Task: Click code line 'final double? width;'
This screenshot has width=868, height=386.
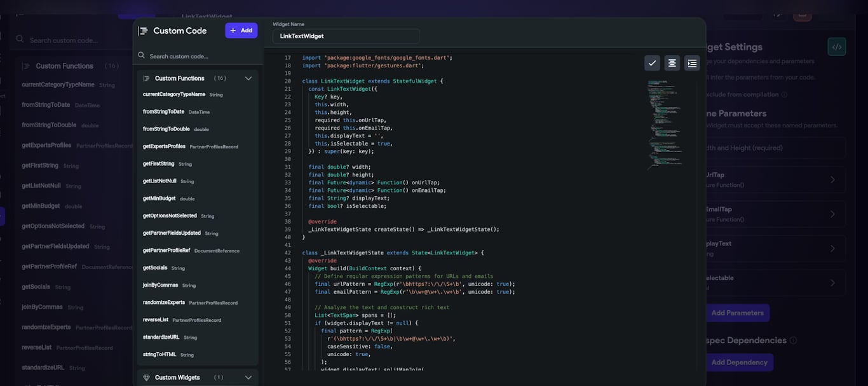Action: point(341,167)
